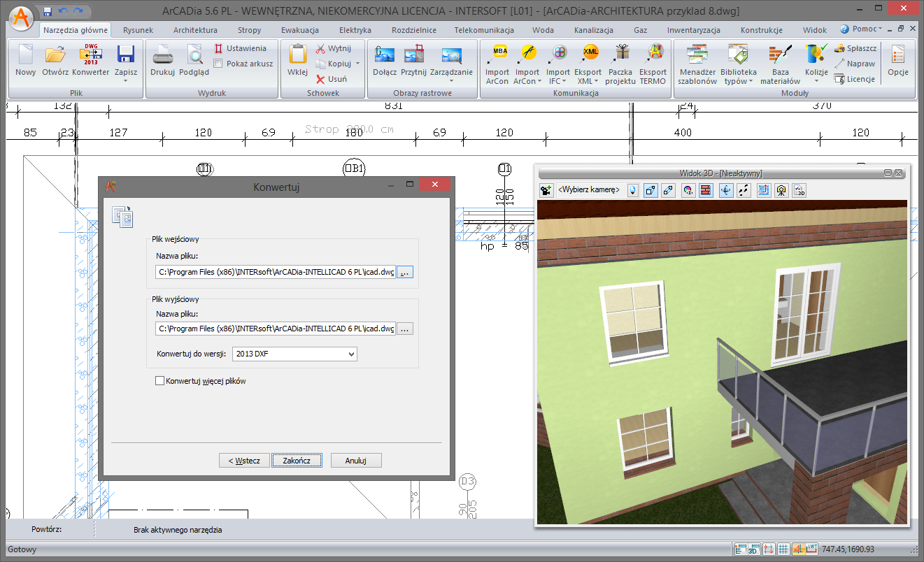This screenshot has width=924, height=562.
Task: Toggle LWT lineweight display in status bar
Action: 813,549
